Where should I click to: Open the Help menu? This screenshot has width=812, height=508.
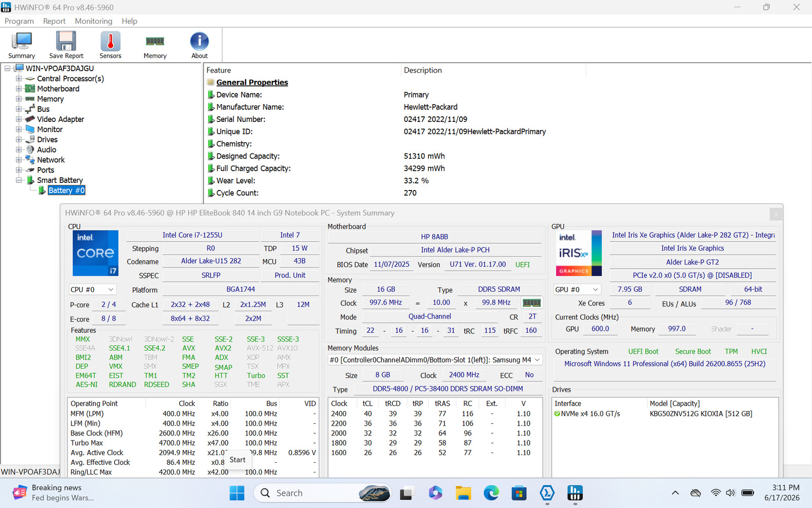click(x=129, y=21)
